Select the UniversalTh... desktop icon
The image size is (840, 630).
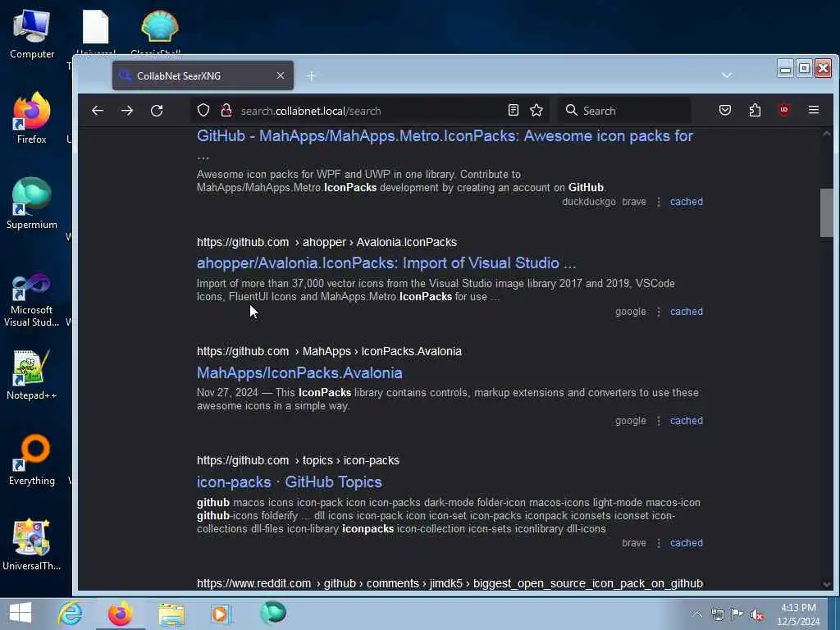point(32,545)
